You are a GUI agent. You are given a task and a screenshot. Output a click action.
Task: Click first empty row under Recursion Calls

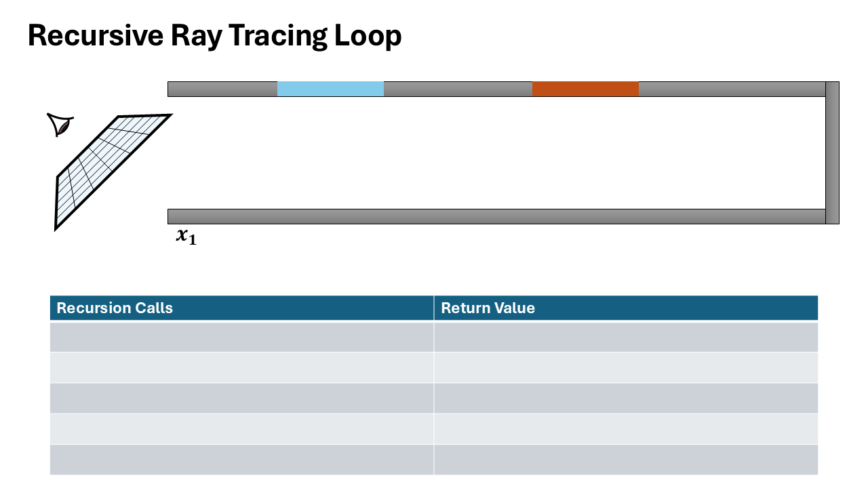pyautogui.click(x=241, y=337)
